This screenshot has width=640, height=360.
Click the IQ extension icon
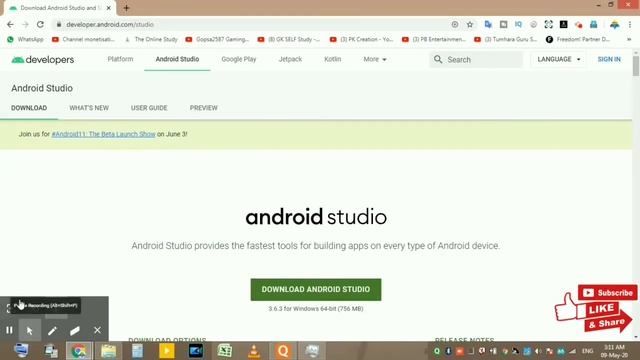coord(518,24)
